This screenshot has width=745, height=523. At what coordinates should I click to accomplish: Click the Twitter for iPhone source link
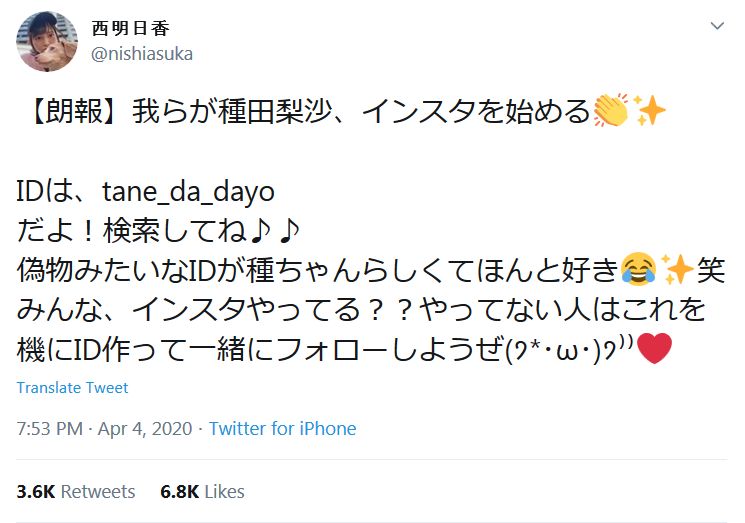click(282, 428)
